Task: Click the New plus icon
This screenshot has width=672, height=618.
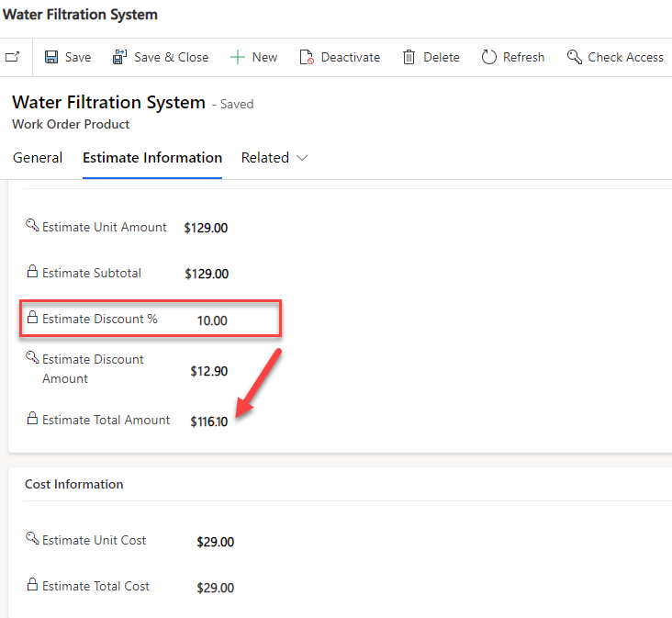Action: [x=238, y=57]
